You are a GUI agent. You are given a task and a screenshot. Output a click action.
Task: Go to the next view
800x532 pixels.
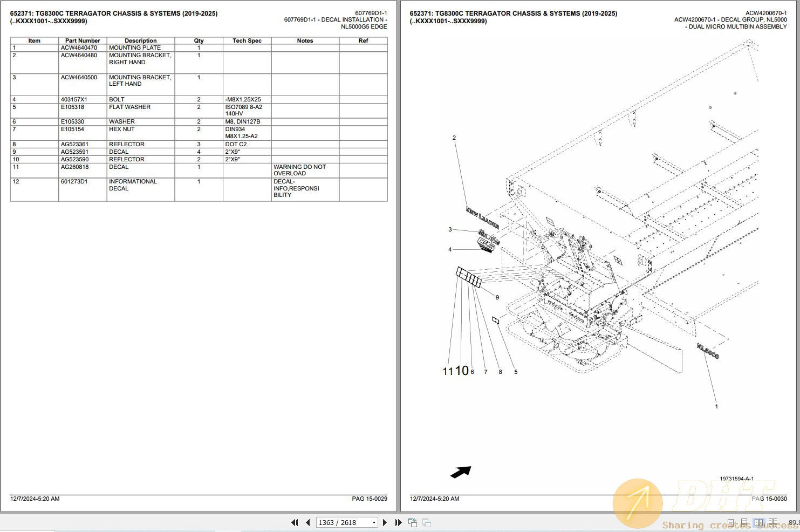click(426, 522)
